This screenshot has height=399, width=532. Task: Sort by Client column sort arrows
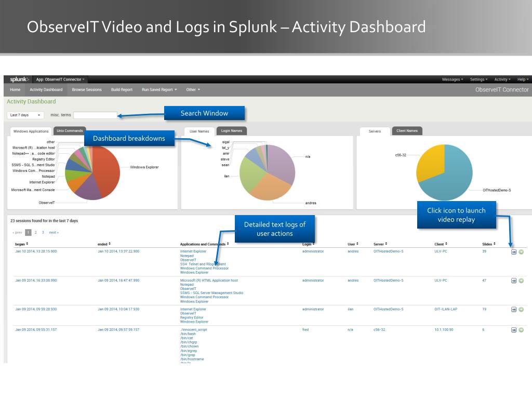coord(446,244)
